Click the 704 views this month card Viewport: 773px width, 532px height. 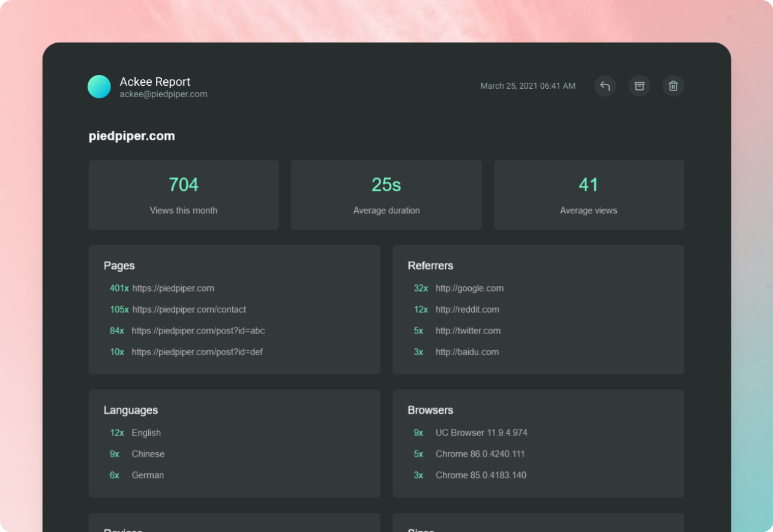184,195
